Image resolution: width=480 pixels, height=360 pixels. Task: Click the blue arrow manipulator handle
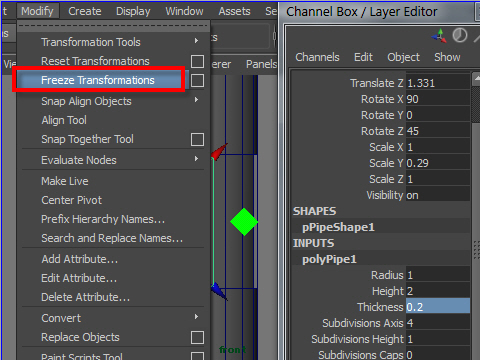click(219, 291)
